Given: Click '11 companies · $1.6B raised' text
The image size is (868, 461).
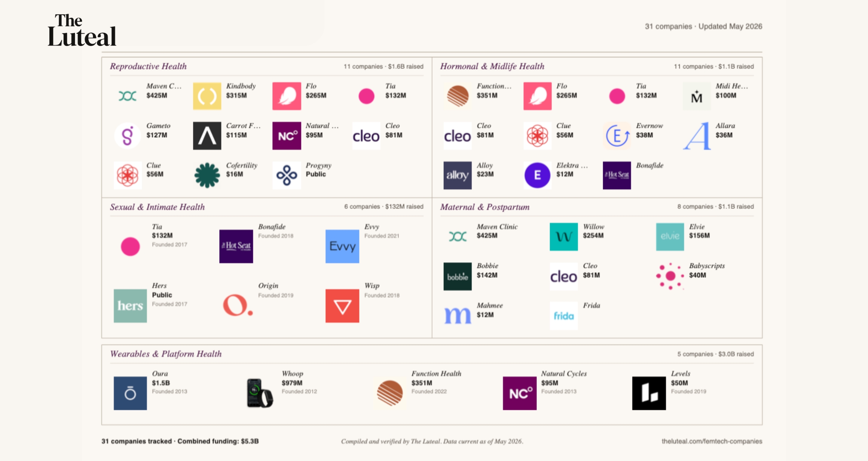Looking at the screenshot, I should pos(384,66).
